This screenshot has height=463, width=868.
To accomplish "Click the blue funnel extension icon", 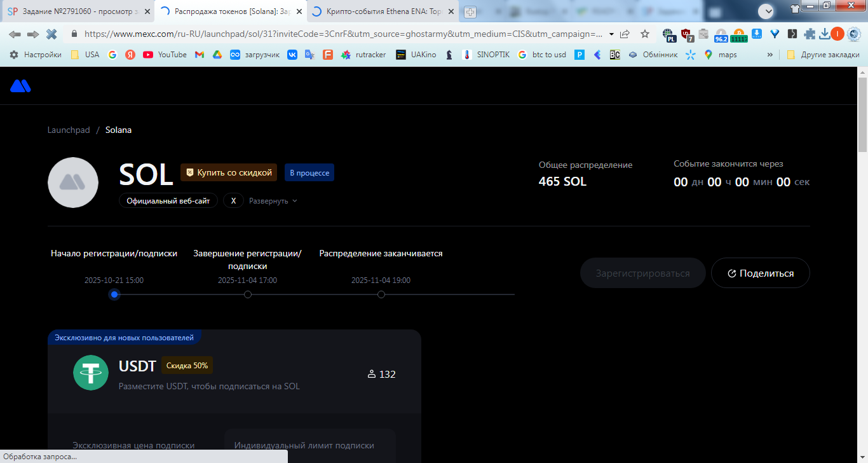I will (x=775, y=34).
